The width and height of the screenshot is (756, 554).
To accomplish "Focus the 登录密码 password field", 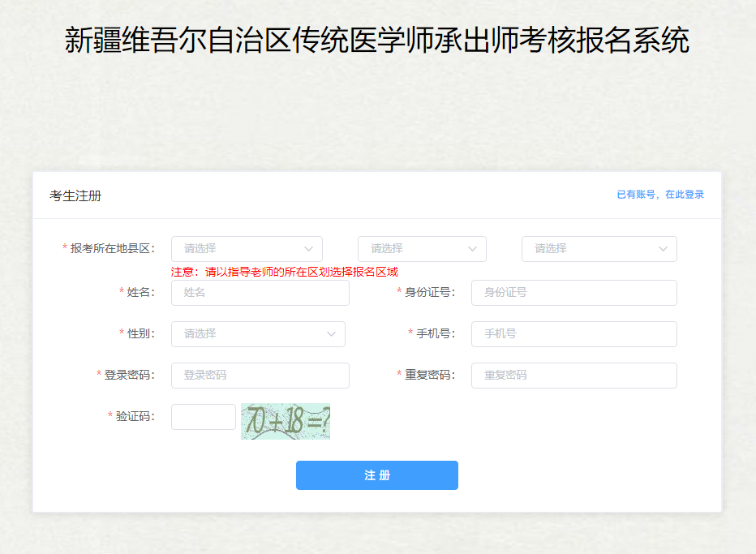I will tap(260, 376).
